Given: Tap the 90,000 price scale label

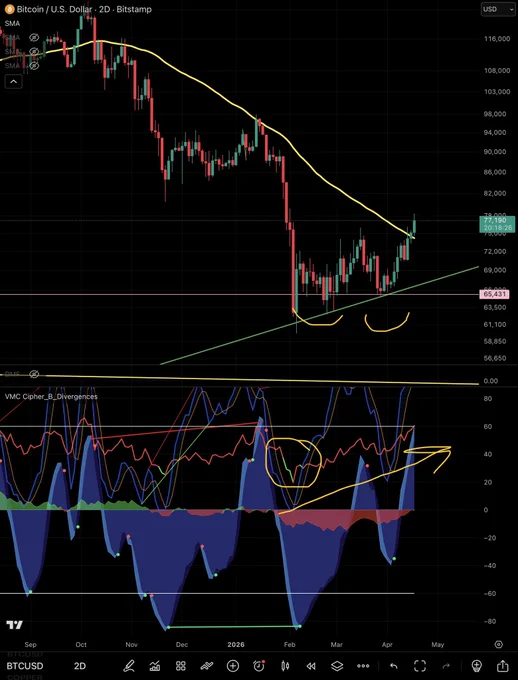Looking at the screenshot, I should coord(495,152).
